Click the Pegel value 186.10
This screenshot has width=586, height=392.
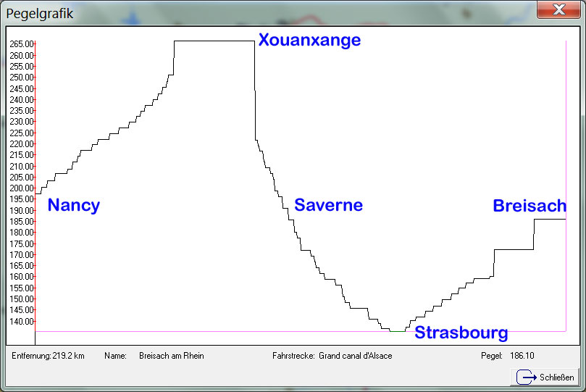coord(522,356)
